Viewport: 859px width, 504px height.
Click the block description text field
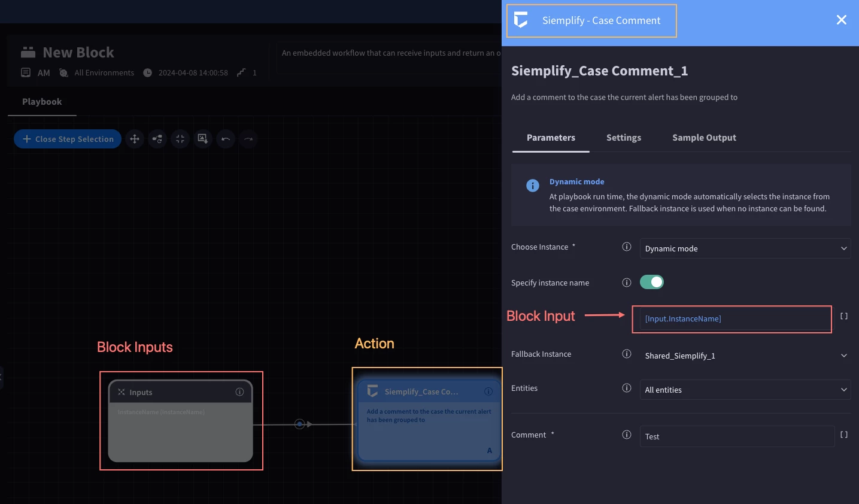click(x=389, y=57)
